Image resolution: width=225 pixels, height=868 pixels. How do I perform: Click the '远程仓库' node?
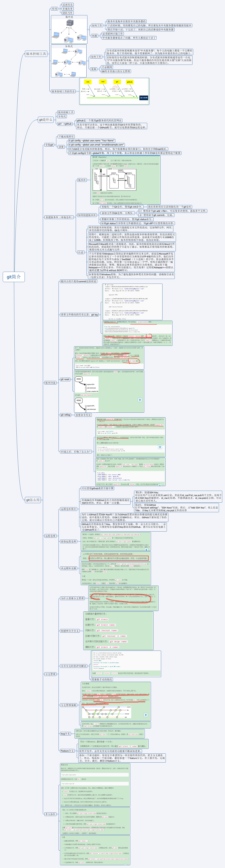coord(50,536)
